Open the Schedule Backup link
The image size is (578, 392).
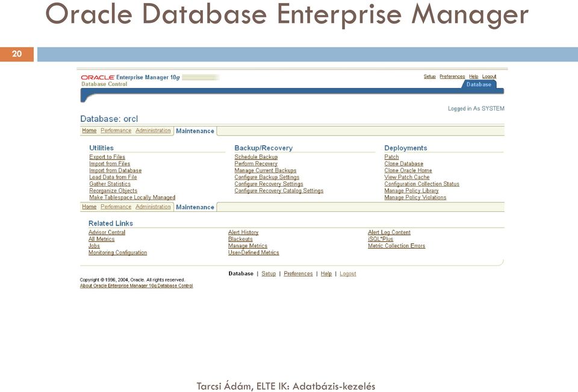click(x=256, y=157)
